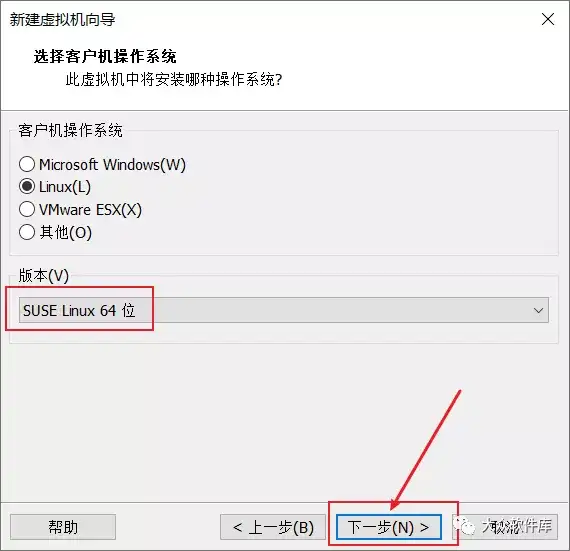Click the 新建虚拟机向导 title bar text
The image size is (570, 551).
pyautogui.click(x=63, y=20)
